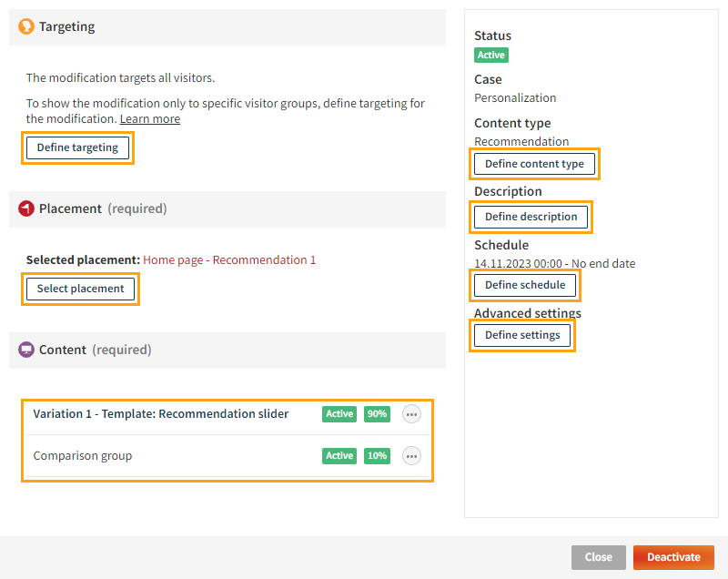Click the red Placement section icon
The image size is (728, 579).
[x=26, y=208]
